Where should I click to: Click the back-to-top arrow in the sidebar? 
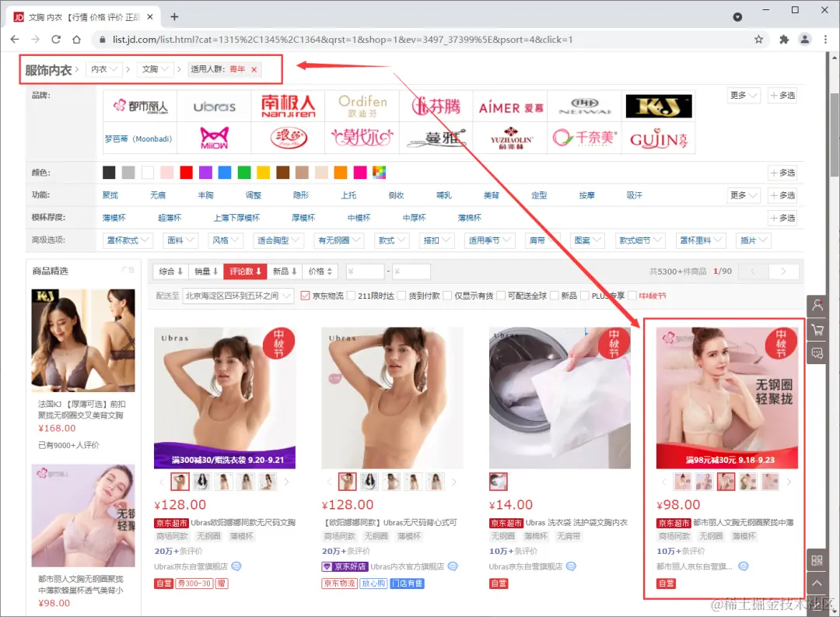tap(817, 583)
